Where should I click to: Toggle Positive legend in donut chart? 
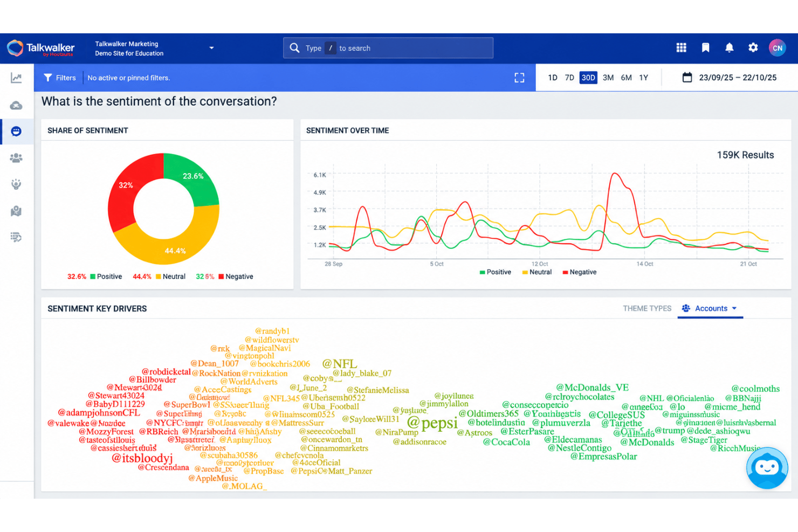click(x=106, y=277)
